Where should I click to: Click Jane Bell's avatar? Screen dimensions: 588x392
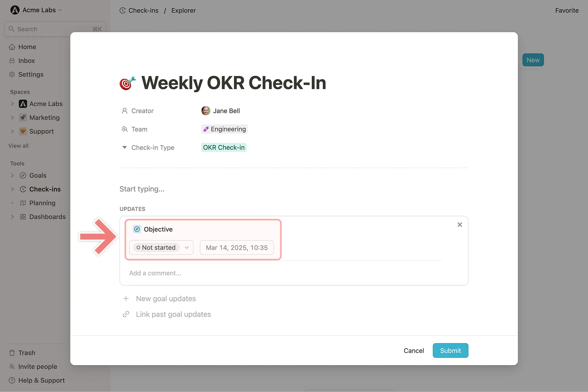click(x=205, y=111)
